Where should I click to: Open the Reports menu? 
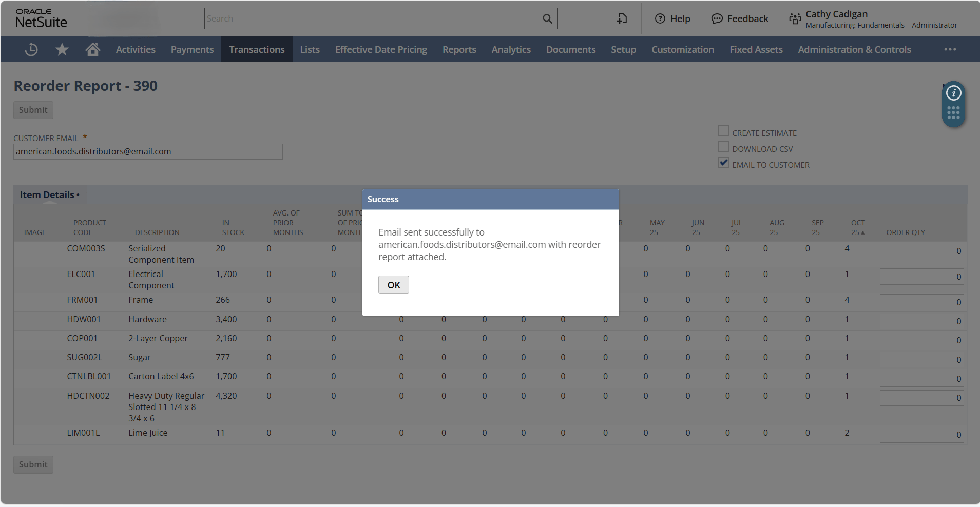click(459, 49)
